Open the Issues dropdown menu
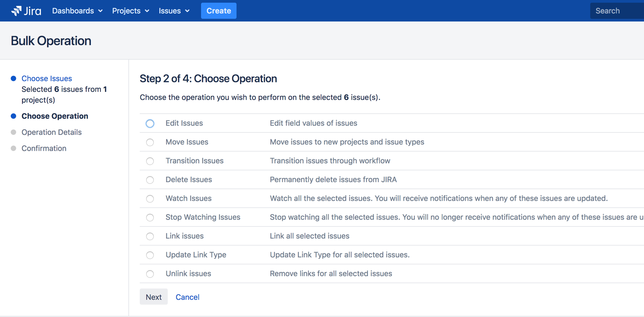 (174, 11)
